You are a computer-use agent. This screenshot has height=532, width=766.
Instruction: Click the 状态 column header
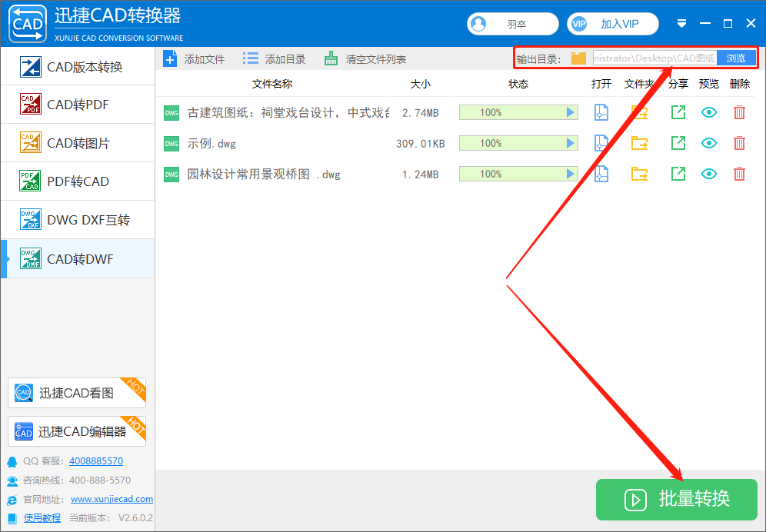pos(518,84)
